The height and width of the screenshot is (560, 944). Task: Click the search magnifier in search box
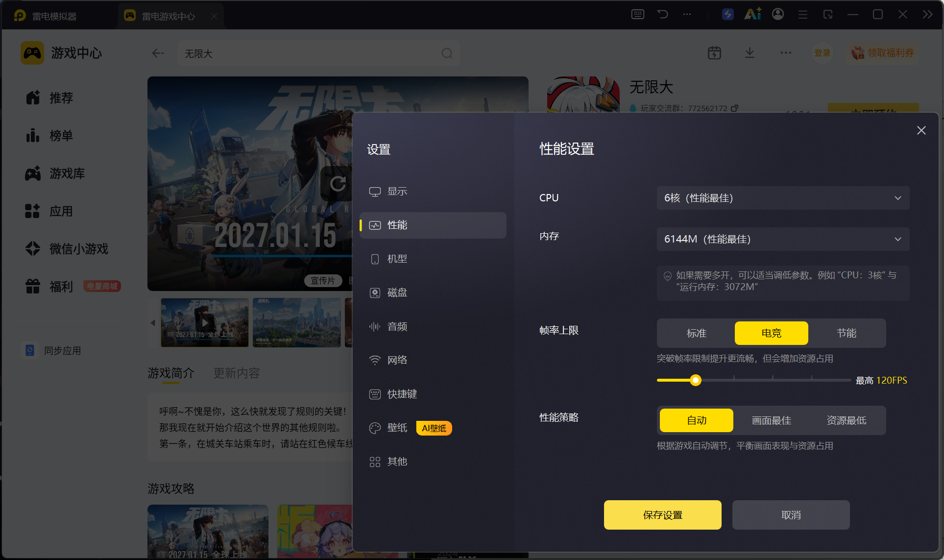pos(447,53)
